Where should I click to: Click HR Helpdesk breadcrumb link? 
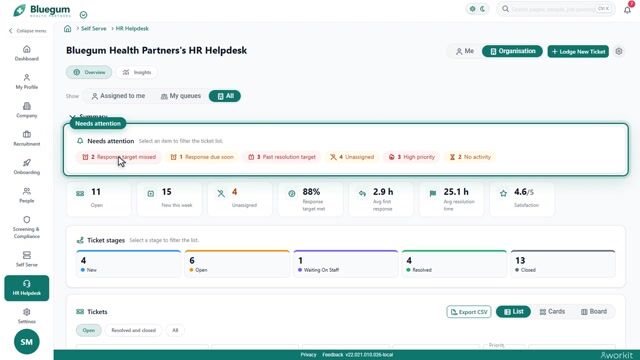coord(132,29)
